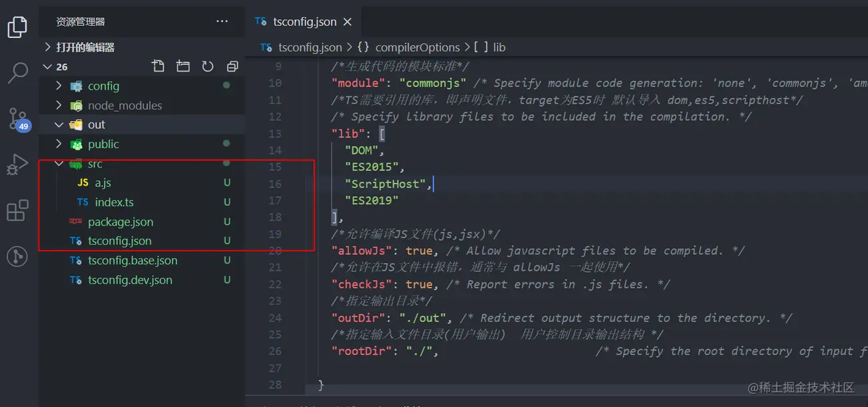Collapse all folders in explorer
The height and width of the screenshot is (407, 868).
232,67
